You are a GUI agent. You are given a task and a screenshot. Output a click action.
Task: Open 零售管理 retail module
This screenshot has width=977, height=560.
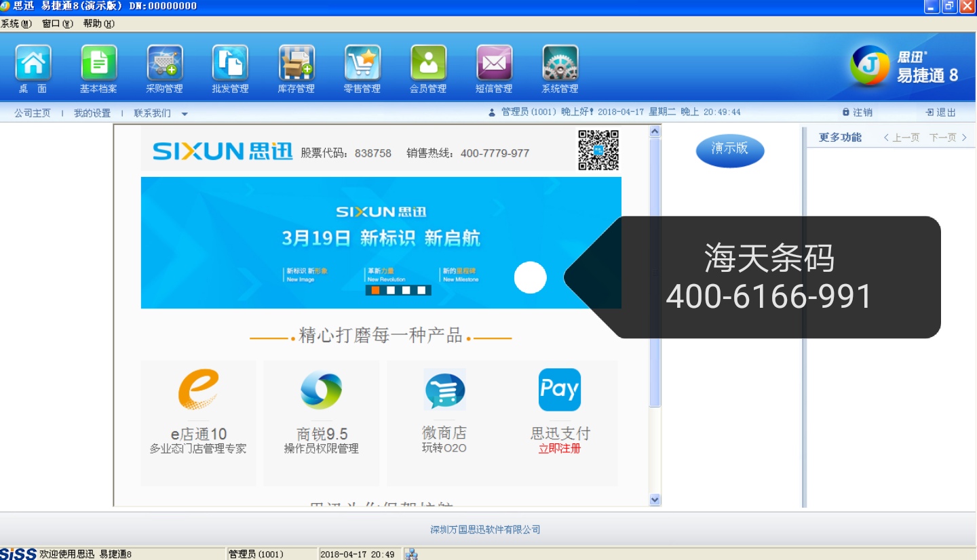362,64
